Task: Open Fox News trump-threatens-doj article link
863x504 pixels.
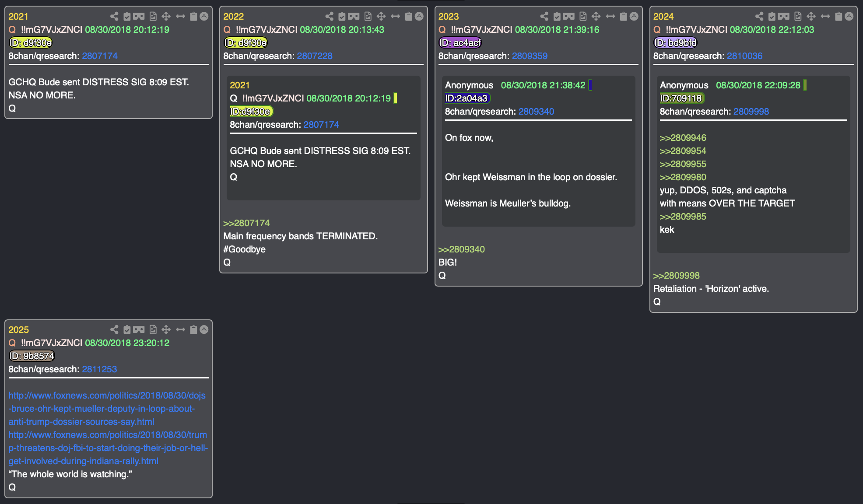Action: click(108, 448)
